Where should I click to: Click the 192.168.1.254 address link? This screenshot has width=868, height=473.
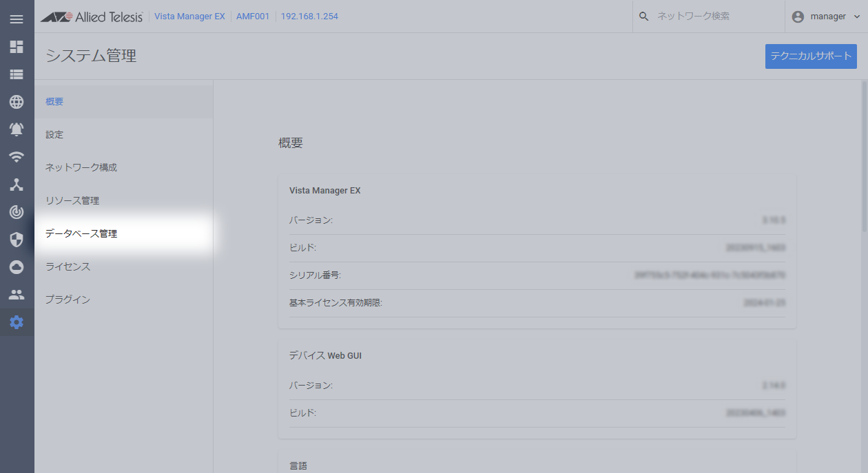(x=309, y=17)
